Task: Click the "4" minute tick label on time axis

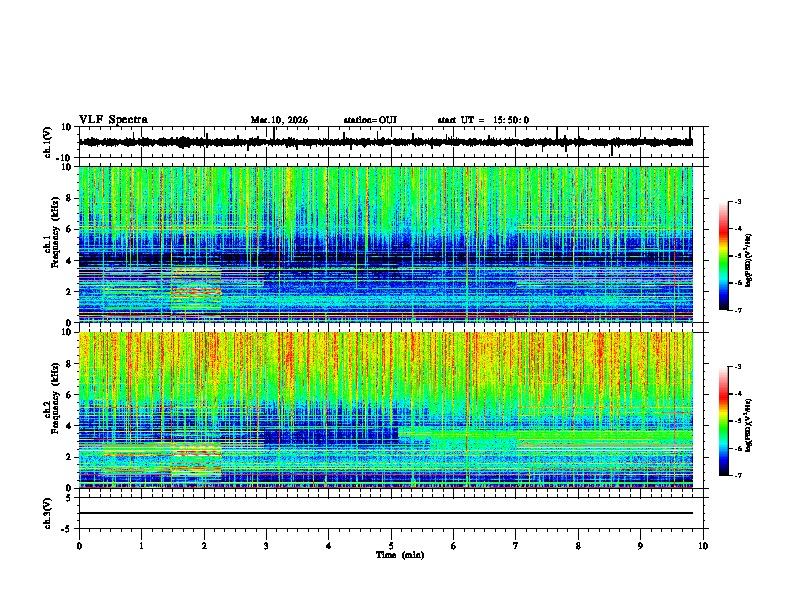Action: [328, 546]
